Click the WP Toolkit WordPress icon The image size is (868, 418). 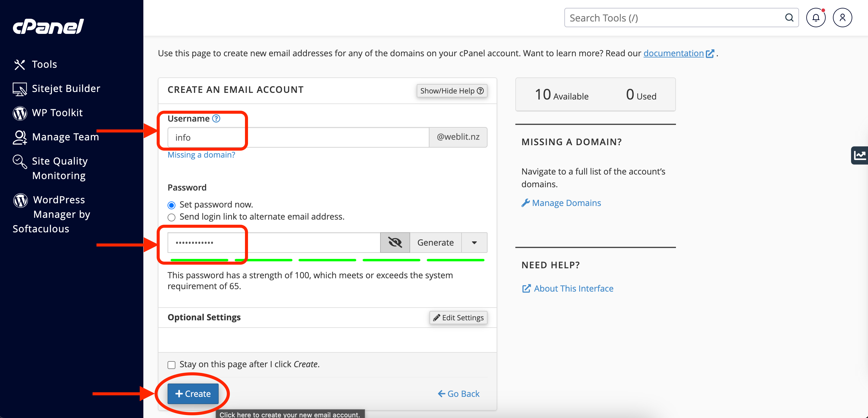20,113
